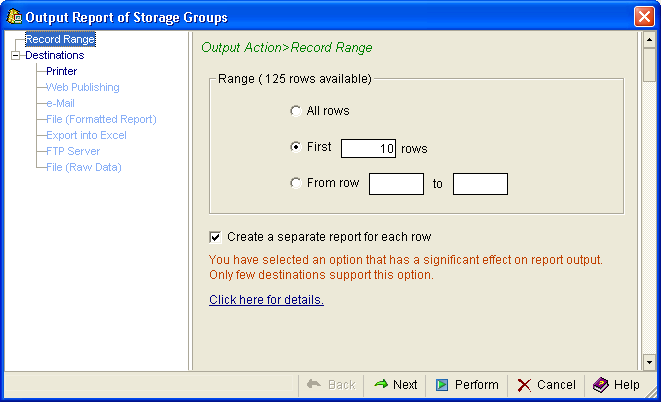Click the Perform play icon

(x=442, y=385)
